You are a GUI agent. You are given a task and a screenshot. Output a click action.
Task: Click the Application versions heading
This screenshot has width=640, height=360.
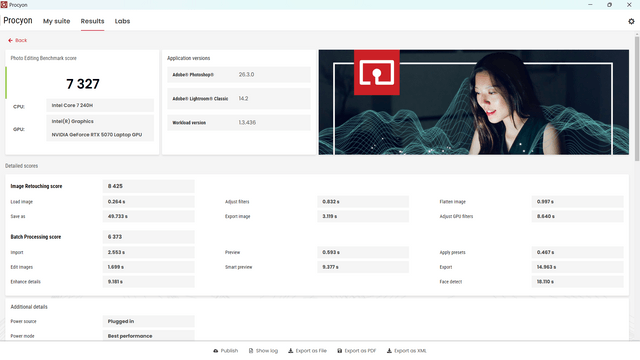pyautogui.click(x=189, y=58)
